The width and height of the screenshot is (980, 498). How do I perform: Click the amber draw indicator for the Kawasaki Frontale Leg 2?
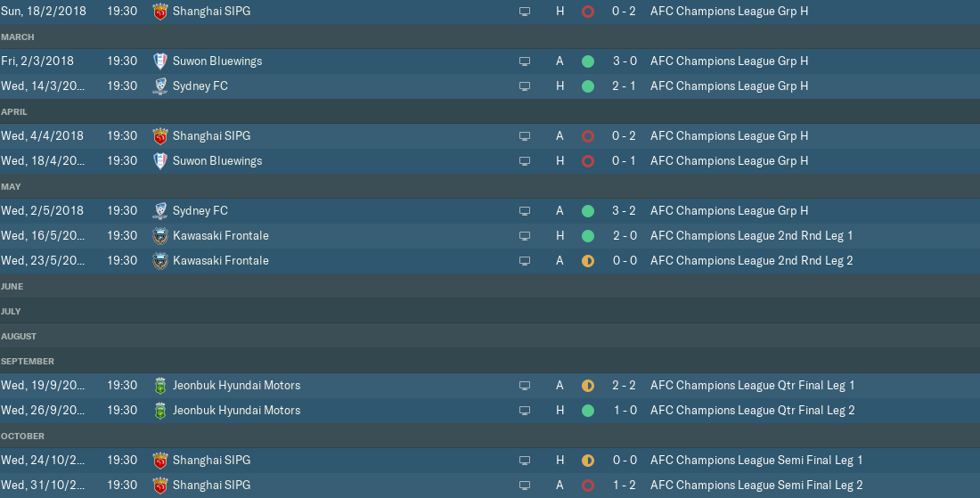587,260
